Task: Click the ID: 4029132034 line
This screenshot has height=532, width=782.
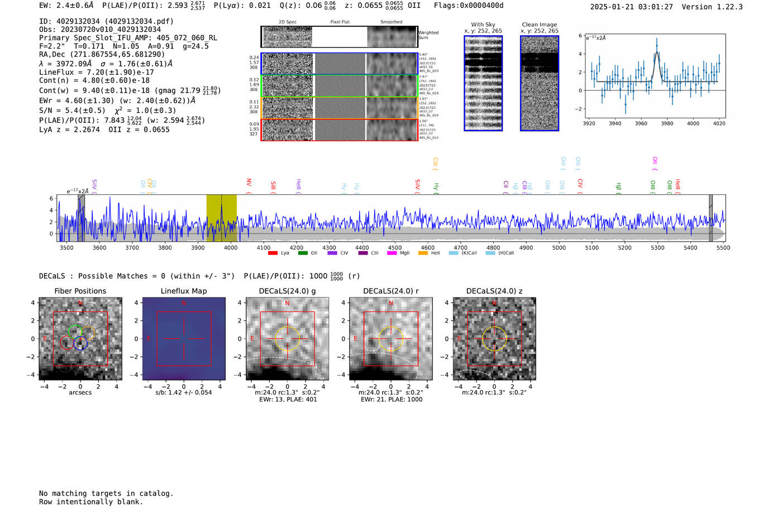Action: [x=106, y=21]
